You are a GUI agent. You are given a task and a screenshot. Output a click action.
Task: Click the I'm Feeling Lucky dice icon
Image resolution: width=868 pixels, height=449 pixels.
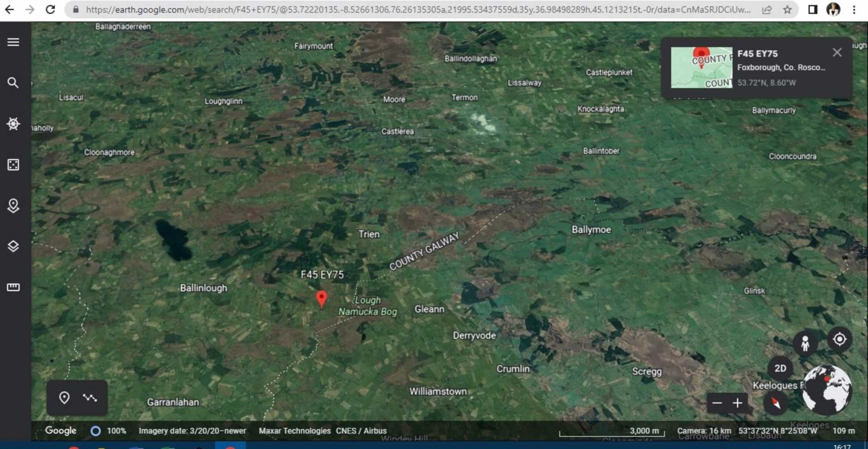point(13,165)
